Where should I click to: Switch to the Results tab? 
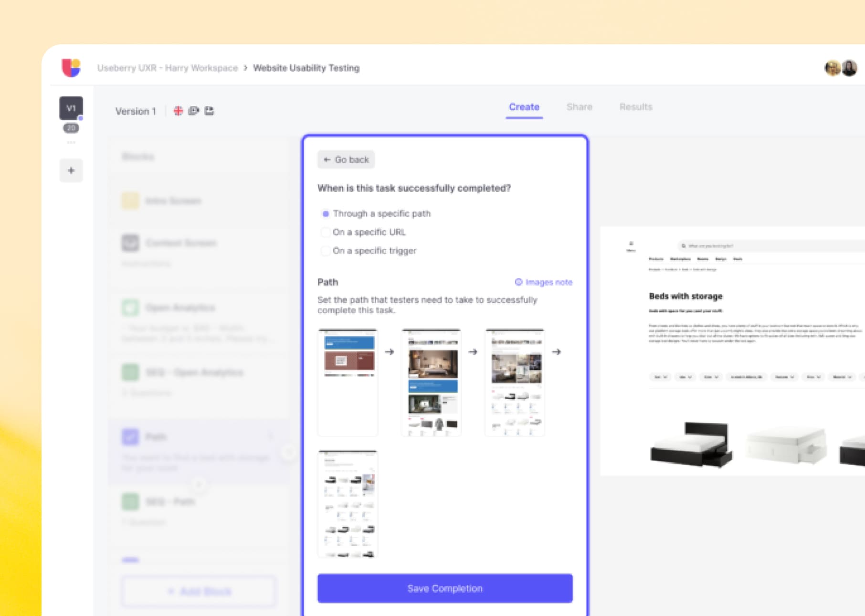click(636, 107)
